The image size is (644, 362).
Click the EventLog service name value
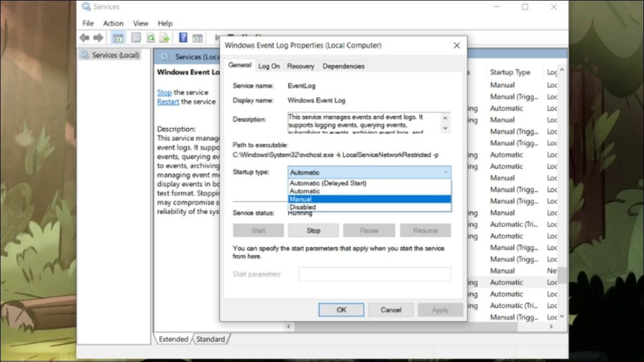[302, 85]
